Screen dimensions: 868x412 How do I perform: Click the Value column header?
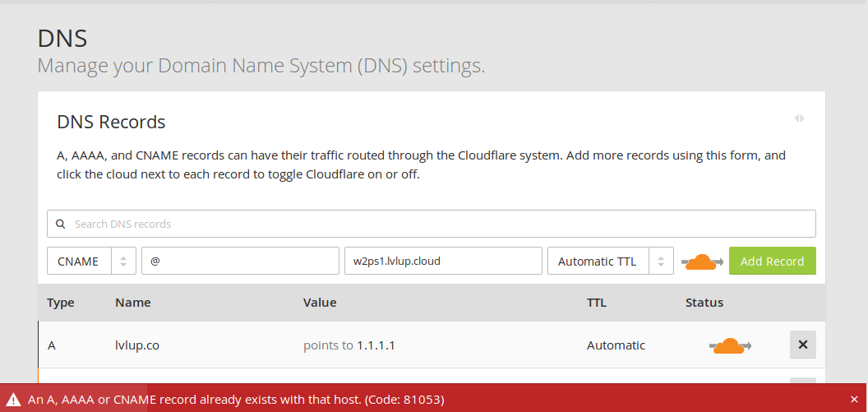point(320,303)
